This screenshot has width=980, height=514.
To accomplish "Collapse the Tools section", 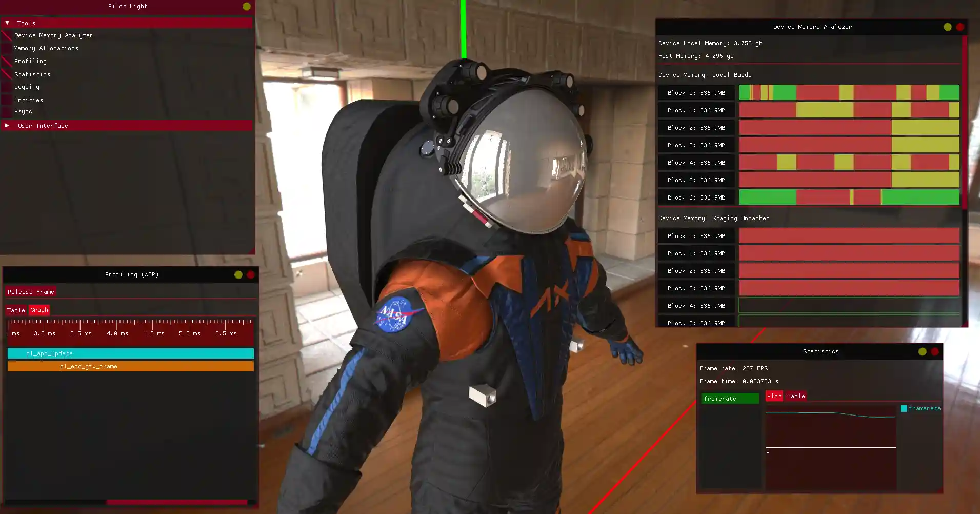I will tap(7, 23).
